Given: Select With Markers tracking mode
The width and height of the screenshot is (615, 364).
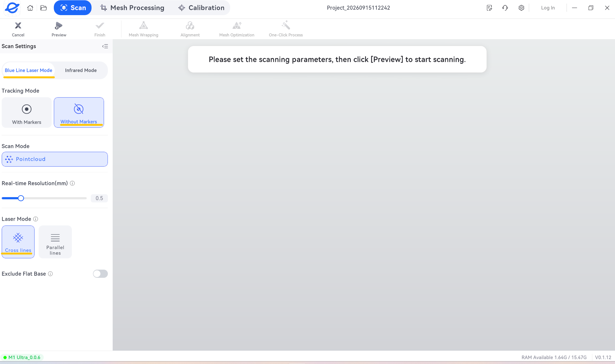Looking at the screenshot, I should pyautogui.click(x=26, y=112).
